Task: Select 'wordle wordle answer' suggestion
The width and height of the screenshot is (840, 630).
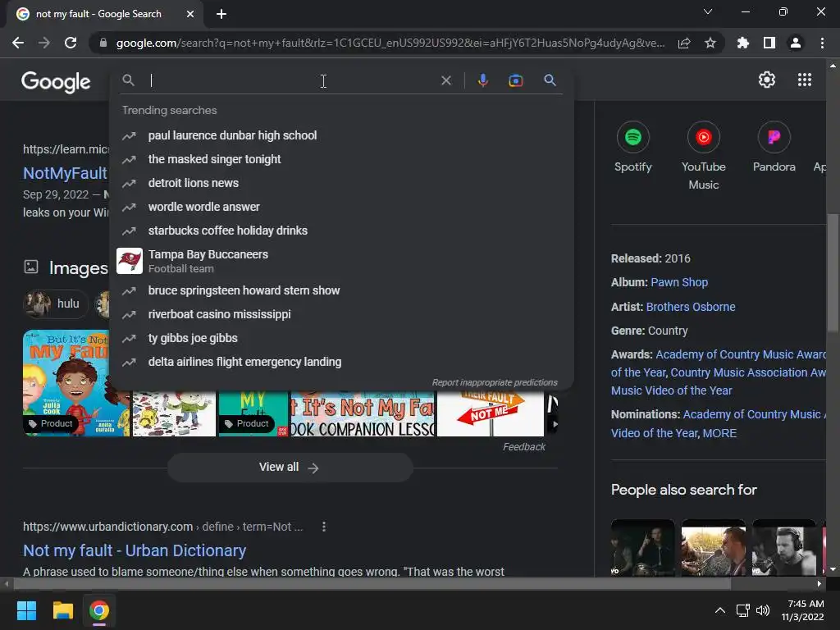Action: point(341,207)
